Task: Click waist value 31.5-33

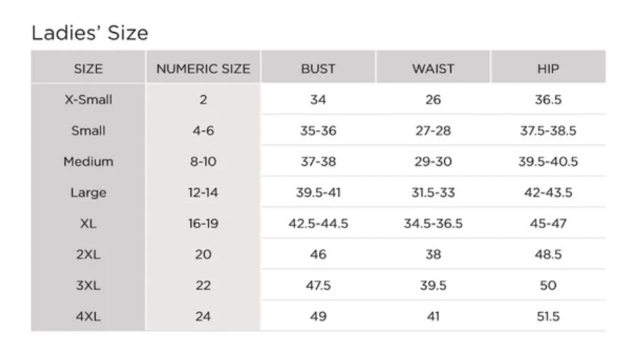Action: pos(434,192)
